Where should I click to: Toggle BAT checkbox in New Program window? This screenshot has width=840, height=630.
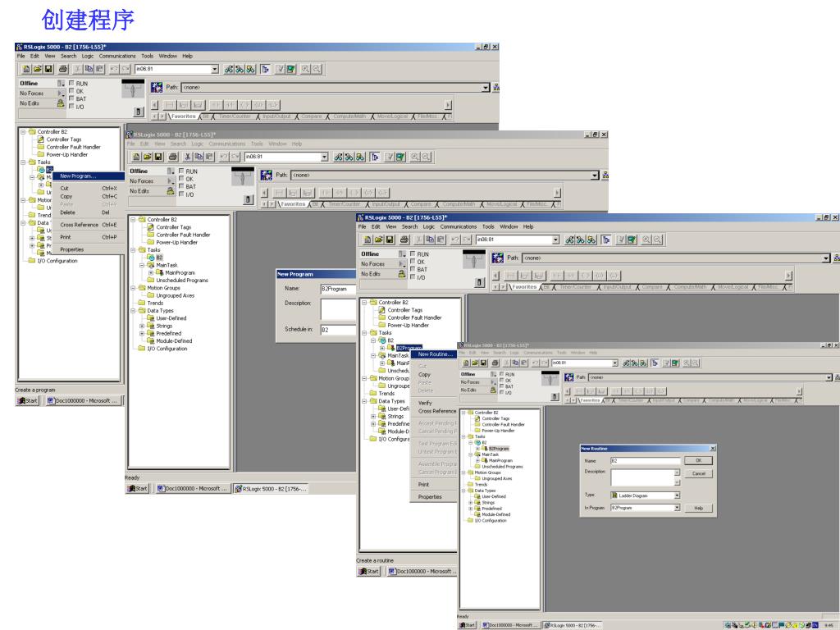point(181,186)
